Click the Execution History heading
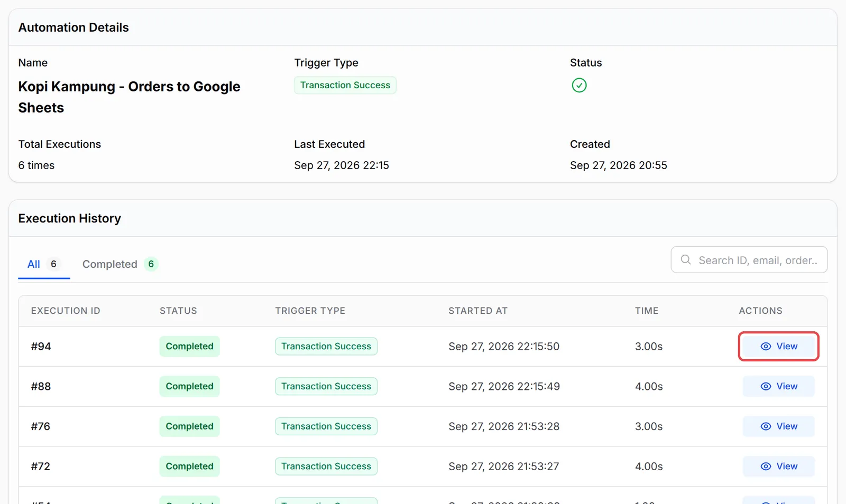 (x=70, y=218)
